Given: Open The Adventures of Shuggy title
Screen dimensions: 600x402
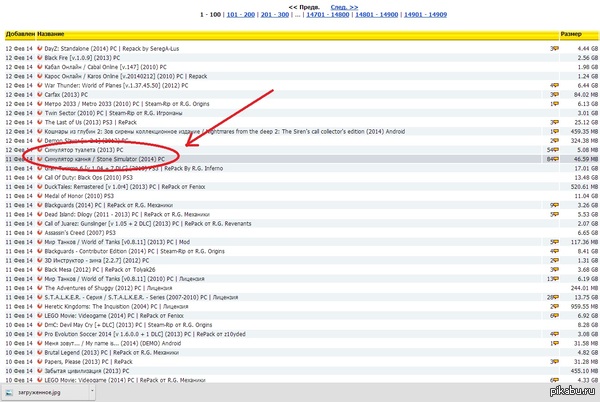Looking at the screenshot, I should pyautogui.click(x=108, y=288).
